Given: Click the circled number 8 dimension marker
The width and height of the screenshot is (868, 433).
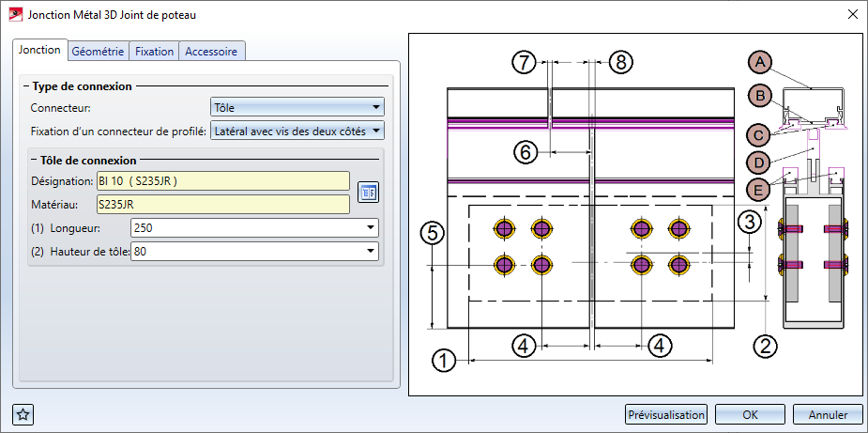Looking at the screenshot, I should tap(620, 62).
